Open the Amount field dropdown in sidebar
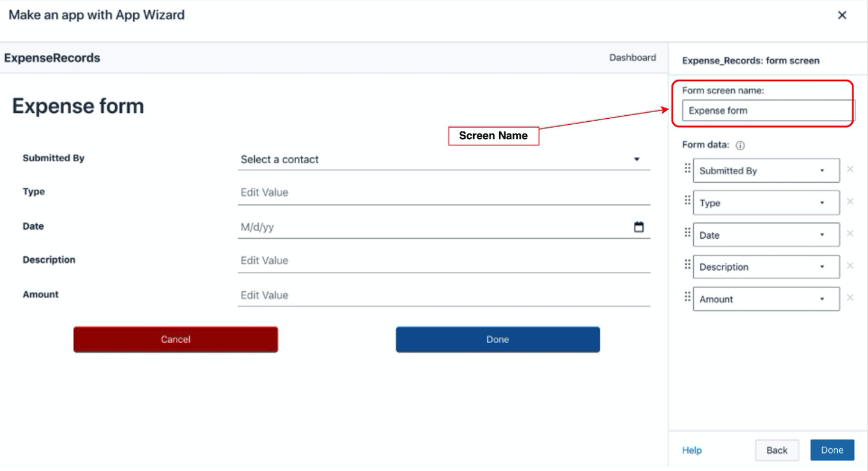868x471 pixels. point(767,299)
